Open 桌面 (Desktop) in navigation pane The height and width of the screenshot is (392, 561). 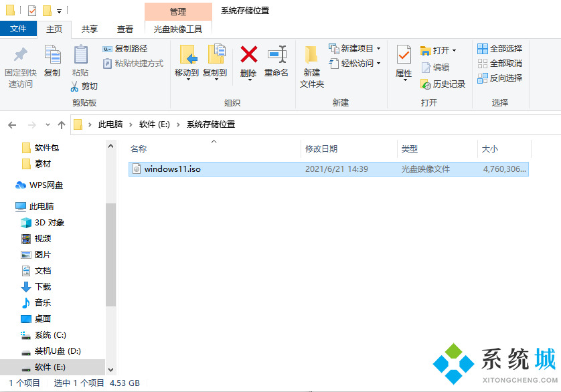click(36, 318)
